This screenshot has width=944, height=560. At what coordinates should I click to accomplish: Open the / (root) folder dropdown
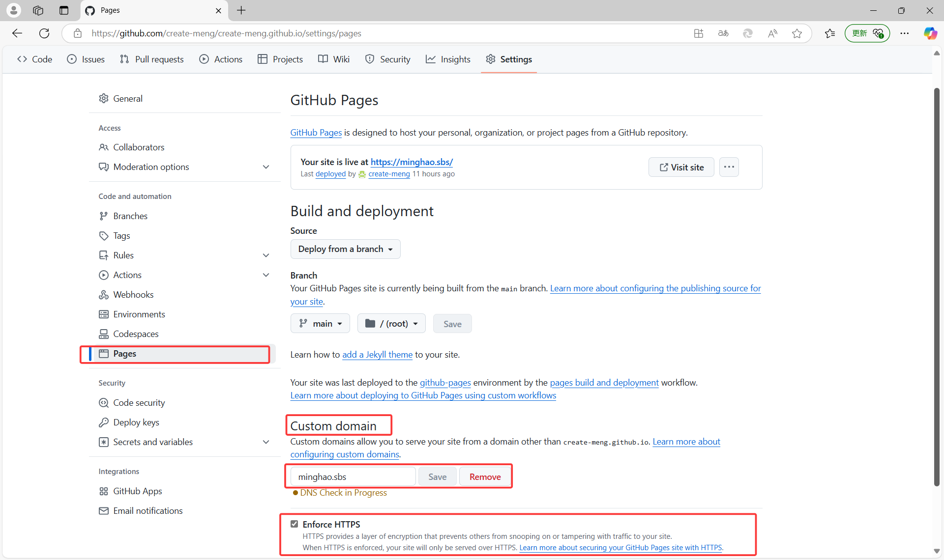(x=391, y=323)
